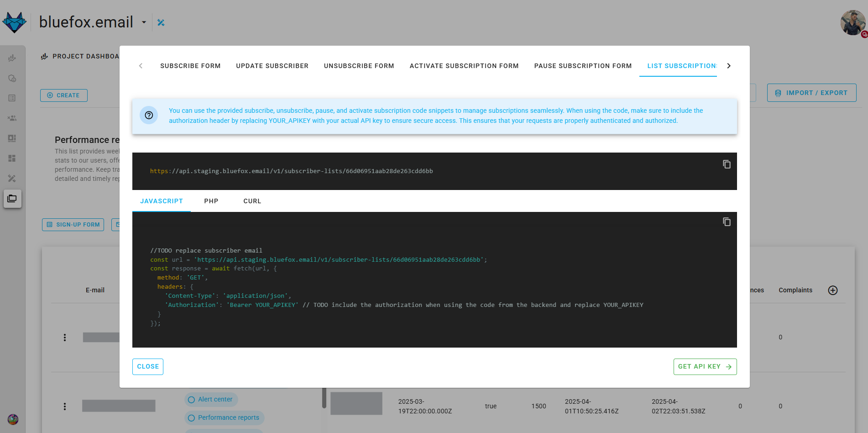Click the Get API Key button
Image resolution: width=868 pixels, height=433 pixels.
point(705,367)
